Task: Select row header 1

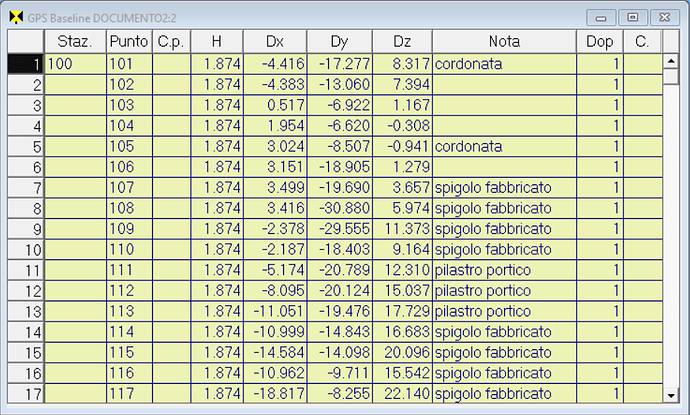Action: point(26,64)
